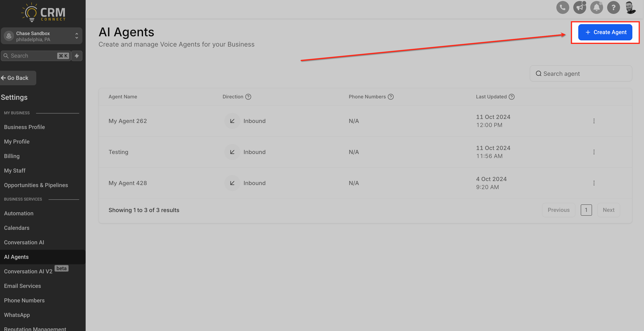Viewport: 644px width, 331px height.
Task: Select page 1 in pagination
Action: 586,210
